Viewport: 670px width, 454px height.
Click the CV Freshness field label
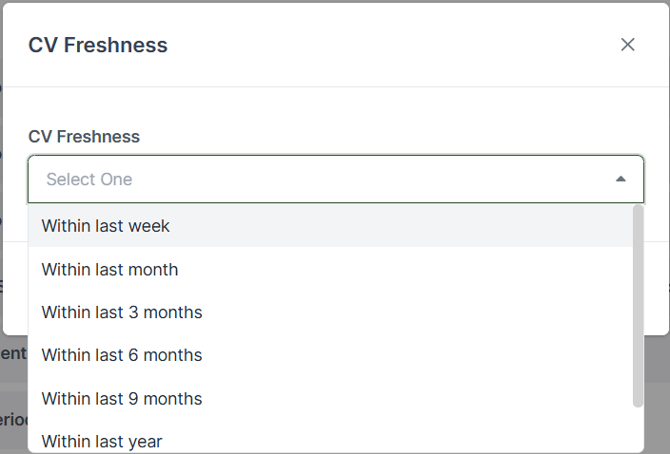click(84, 136)
